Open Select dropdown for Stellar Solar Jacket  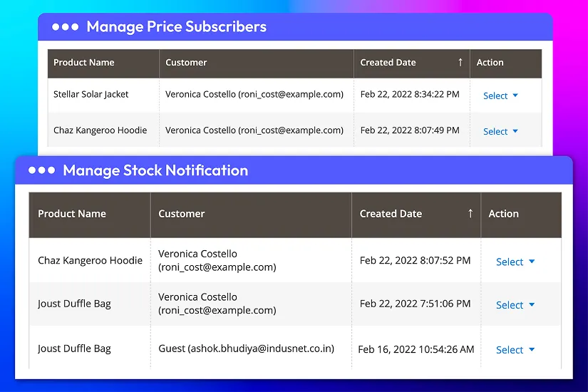click(500, 96)
